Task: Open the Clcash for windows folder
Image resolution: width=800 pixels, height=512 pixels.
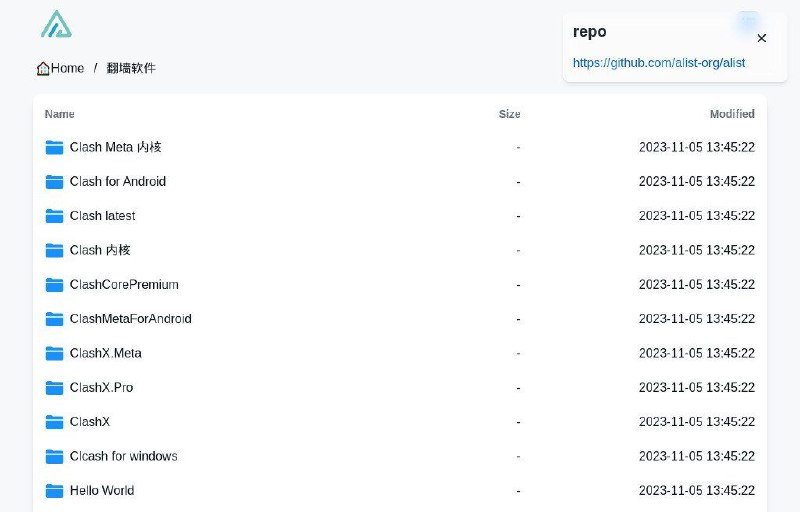Action: (123, 456)
